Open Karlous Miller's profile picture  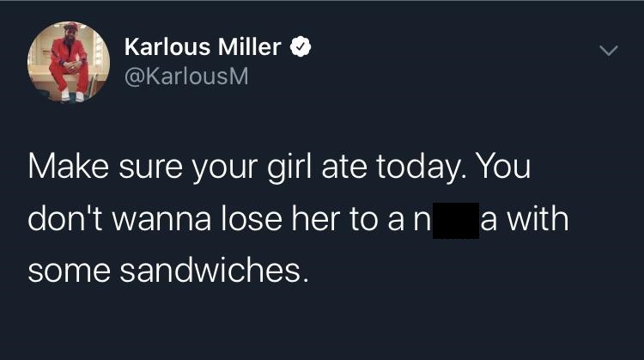(67, 64)
